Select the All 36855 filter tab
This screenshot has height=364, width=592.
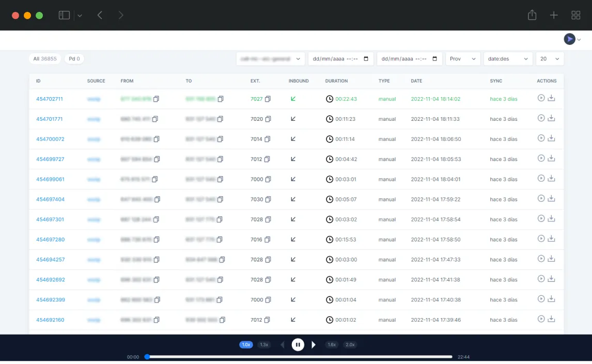[x=45, y=59]
